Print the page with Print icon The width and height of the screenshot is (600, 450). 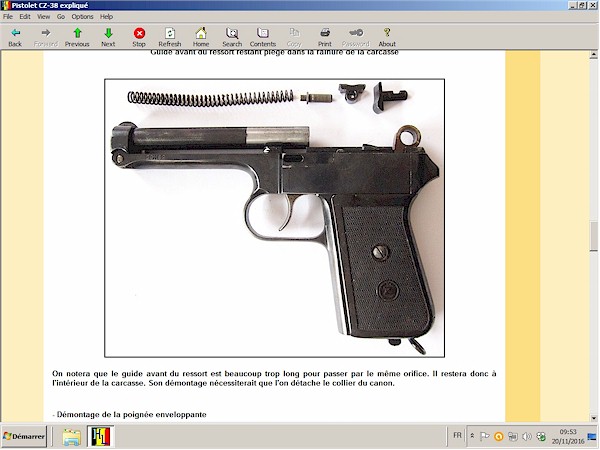tap(325, 33)
